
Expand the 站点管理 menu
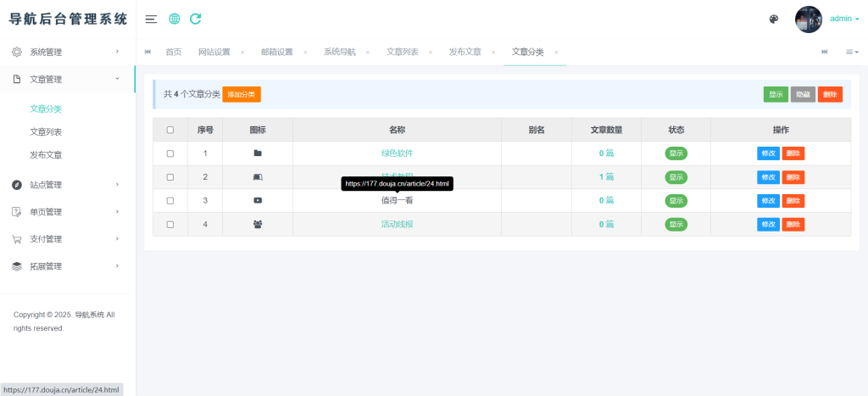pos(68,185)
